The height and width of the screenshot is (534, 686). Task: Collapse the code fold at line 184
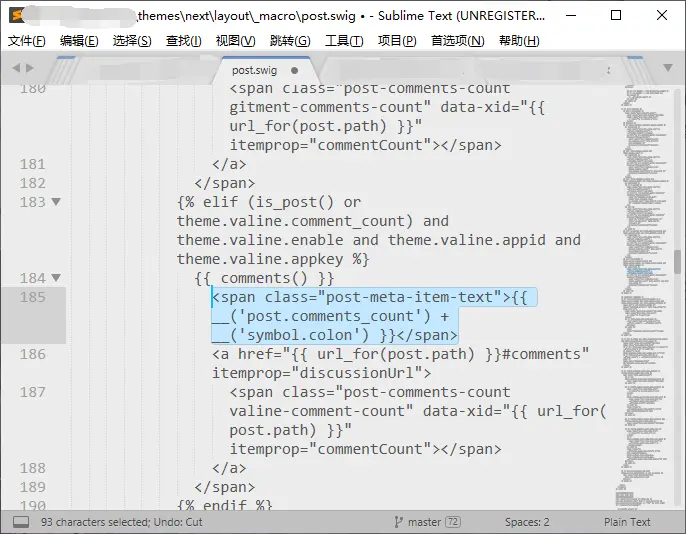point(56,278)
